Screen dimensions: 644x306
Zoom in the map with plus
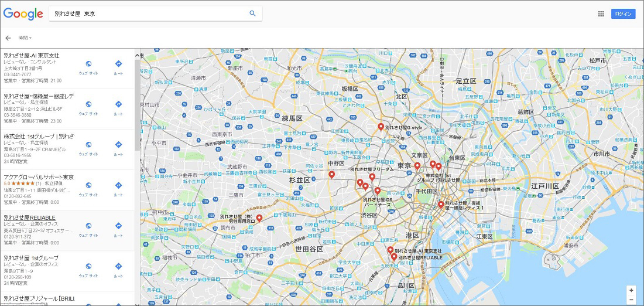pos(631,290)
